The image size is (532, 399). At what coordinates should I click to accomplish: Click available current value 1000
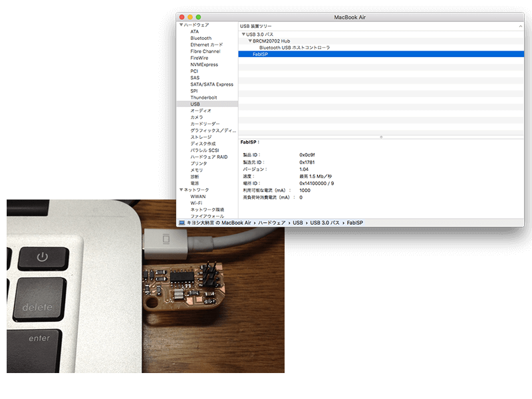tap(305, 190)
